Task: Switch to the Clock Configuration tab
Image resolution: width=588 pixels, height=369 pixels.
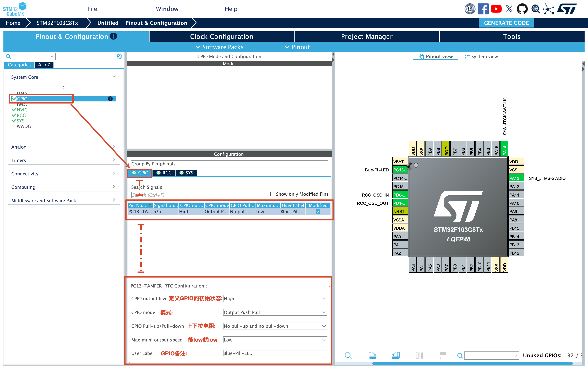Action: click(222, 36)
